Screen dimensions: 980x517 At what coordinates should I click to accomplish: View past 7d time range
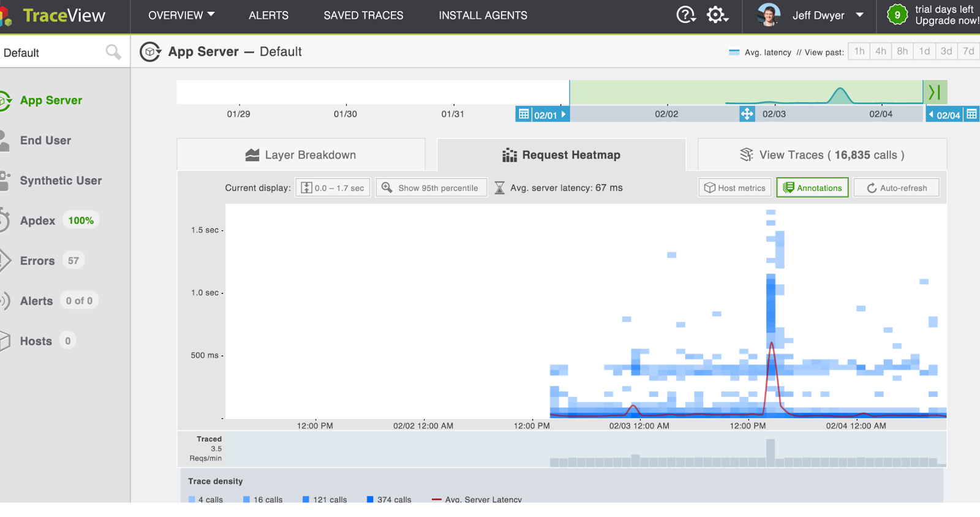(x=968, y=51)
